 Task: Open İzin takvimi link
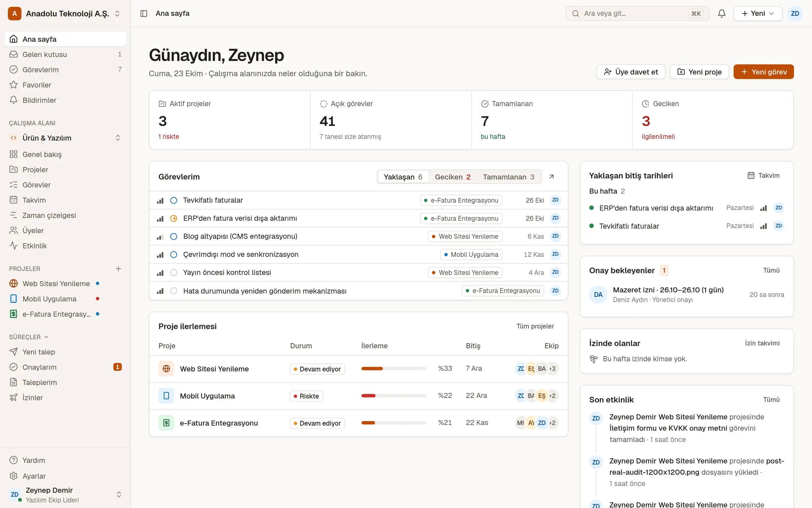click(762, 343)
